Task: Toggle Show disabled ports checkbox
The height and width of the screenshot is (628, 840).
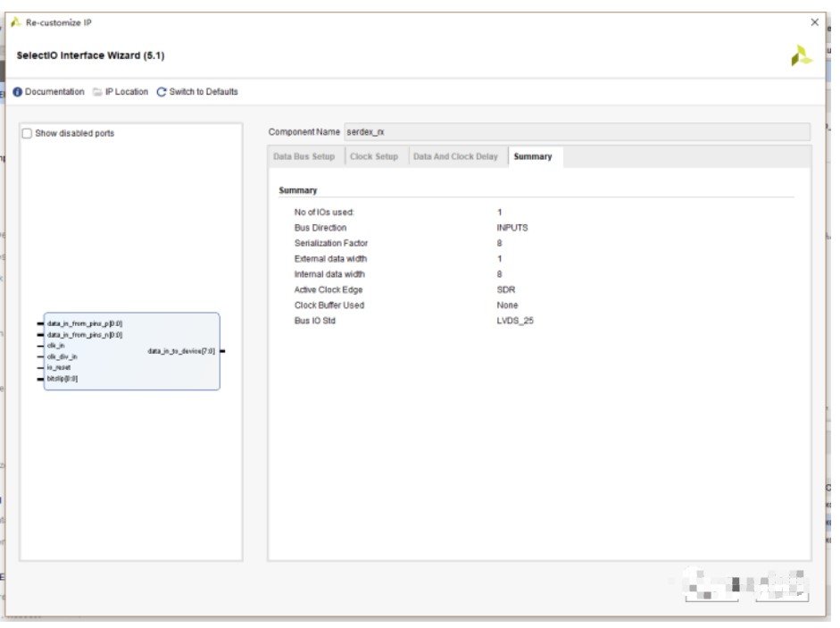Action: coord(27,133)
